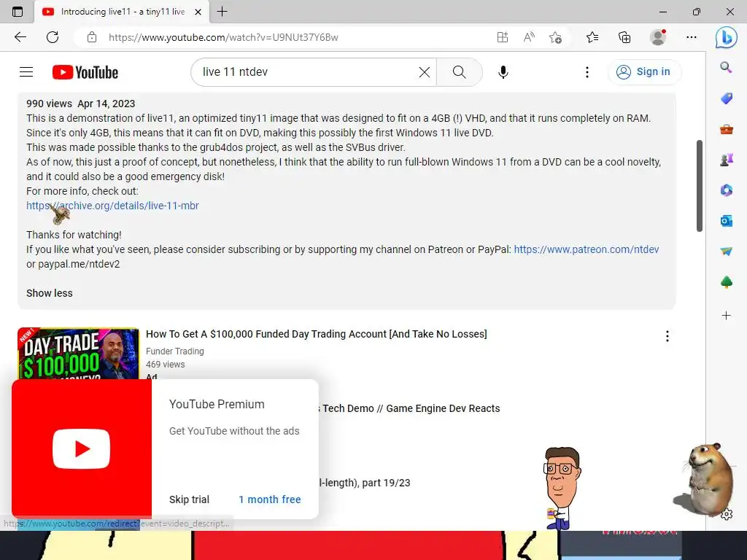Click the address bar URL
Image resolution: width=747 pixels, height=560 pixels.
pos(223,37)
